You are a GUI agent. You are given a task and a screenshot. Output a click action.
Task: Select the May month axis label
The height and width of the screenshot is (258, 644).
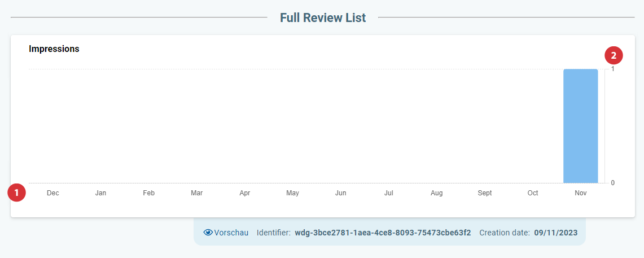pos(293,193)
